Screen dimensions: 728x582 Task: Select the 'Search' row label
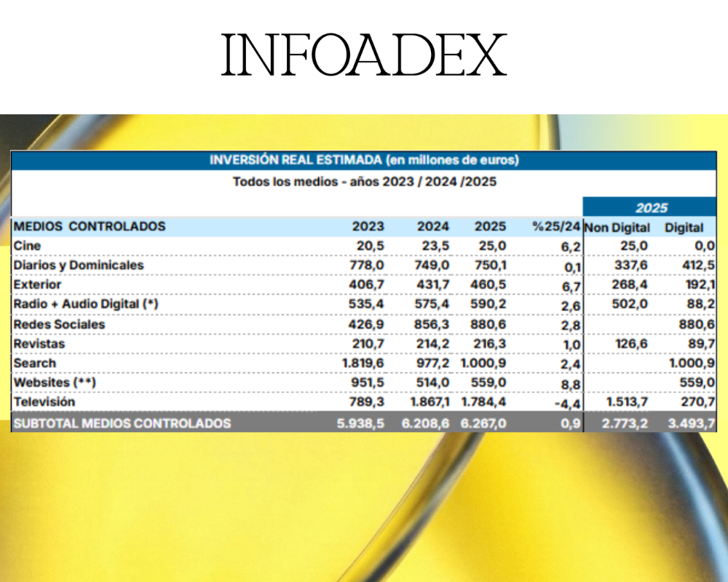[34, 363]
